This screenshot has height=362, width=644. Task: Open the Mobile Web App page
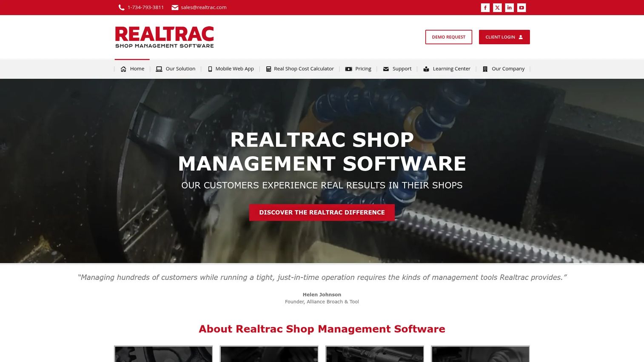tap(234, 69)
